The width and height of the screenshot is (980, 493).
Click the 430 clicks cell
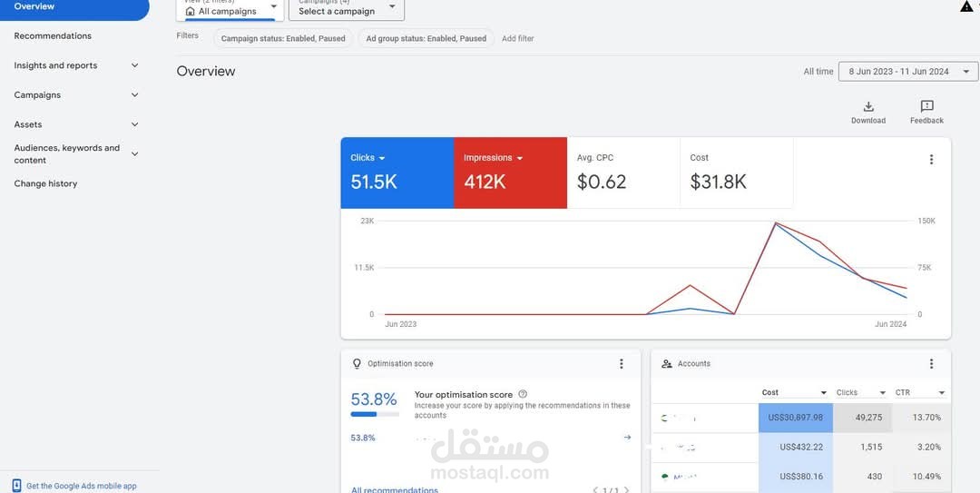click(x=863, y=477)
